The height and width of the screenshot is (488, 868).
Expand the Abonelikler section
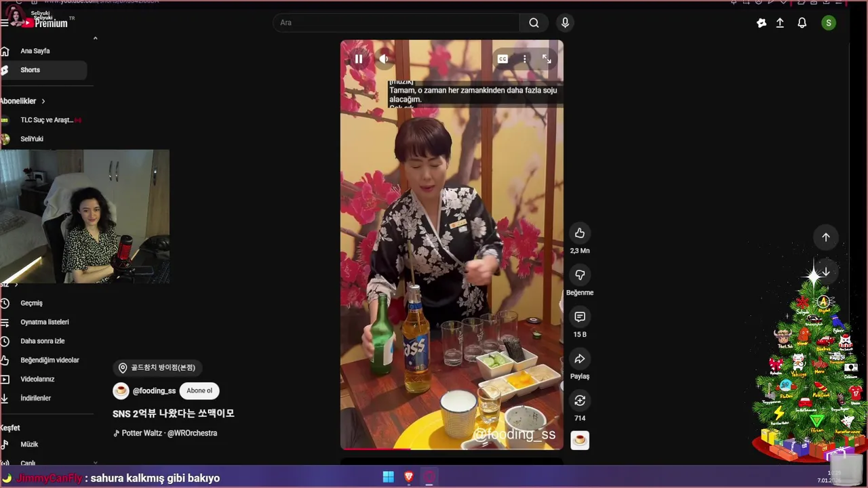click(x=23, y=101)
